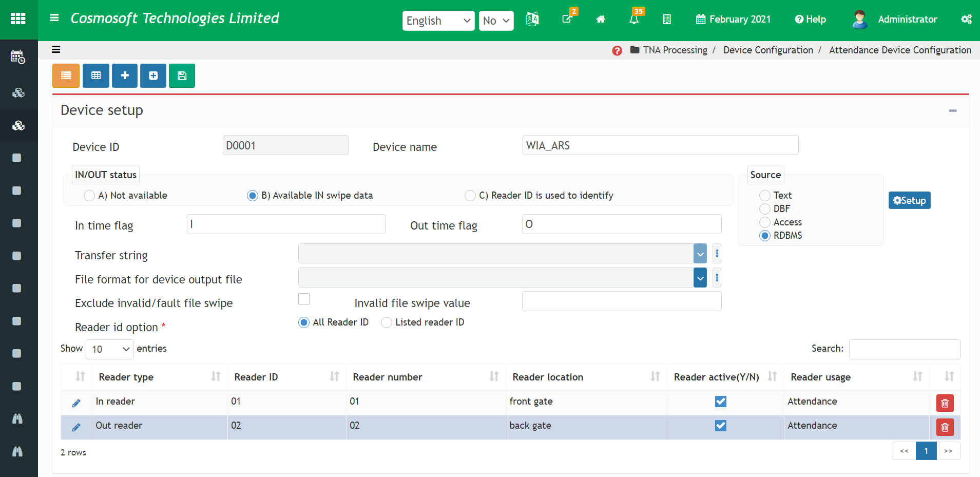The height and width of the screenshot is (477, 980).
Task: Toggle the secondary hamburger menu below header
Action: pyautogui.click(x=56, y=50)
